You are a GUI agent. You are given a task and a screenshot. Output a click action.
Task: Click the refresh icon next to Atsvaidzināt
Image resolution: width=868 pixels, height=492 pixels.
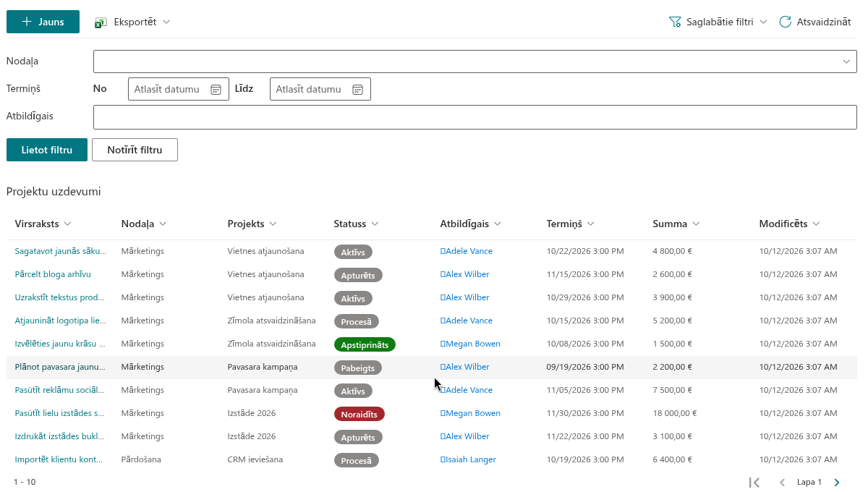[x=785, y=22]
